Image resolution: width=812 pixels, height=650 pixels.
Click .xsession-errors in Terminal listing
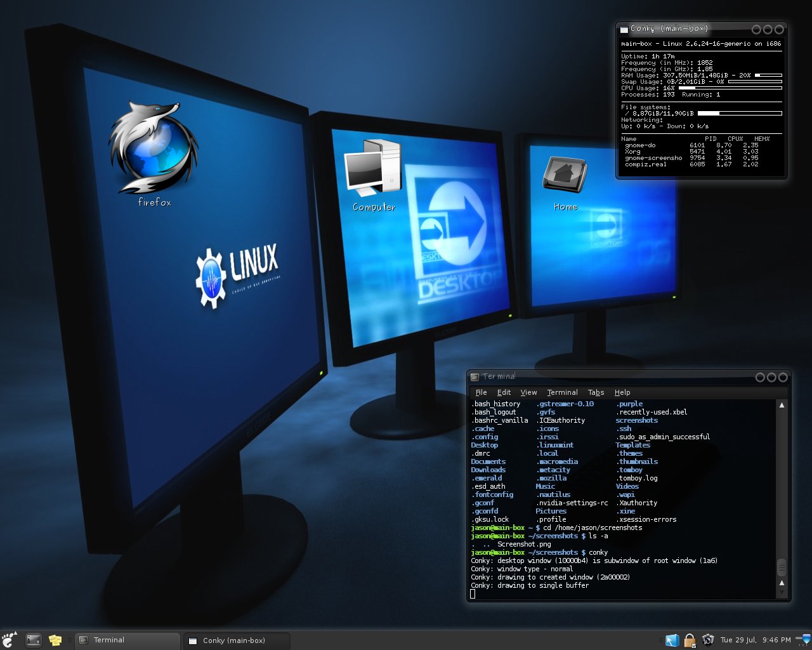point(646,519)
